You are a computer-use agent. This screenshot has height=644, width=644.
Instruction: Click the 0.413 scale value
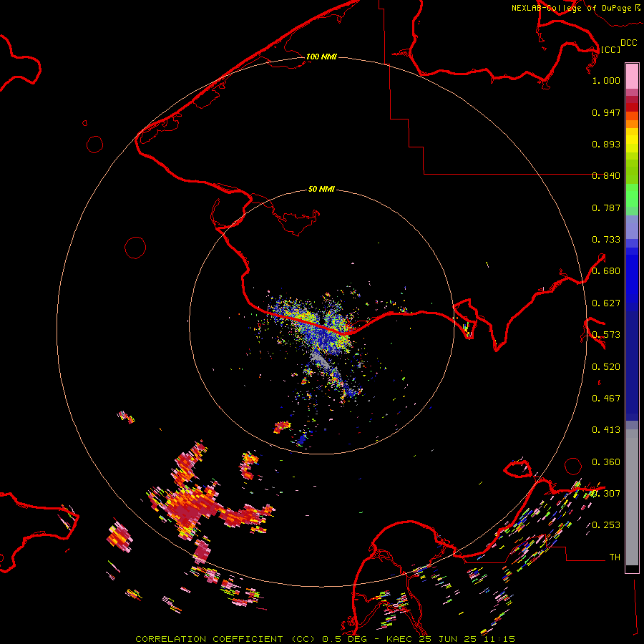(606, 430)
